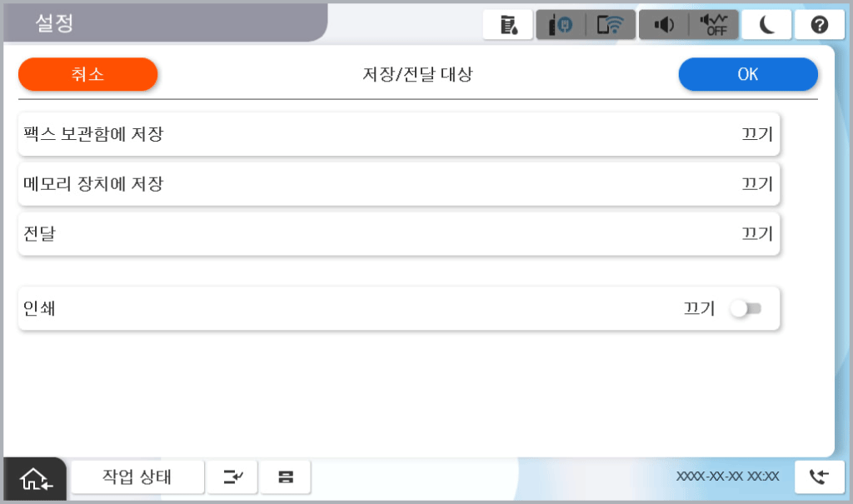Tap the 설정 settings title tab
Image resolution: width=853 pixels, height=504 pixels.
[54, 22]
